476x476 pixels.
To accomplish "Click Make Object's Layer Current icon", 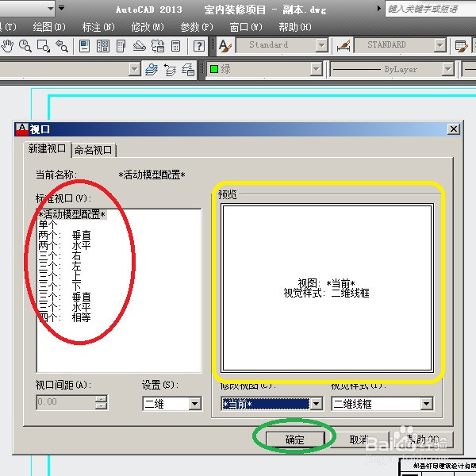I will [152, 70].
